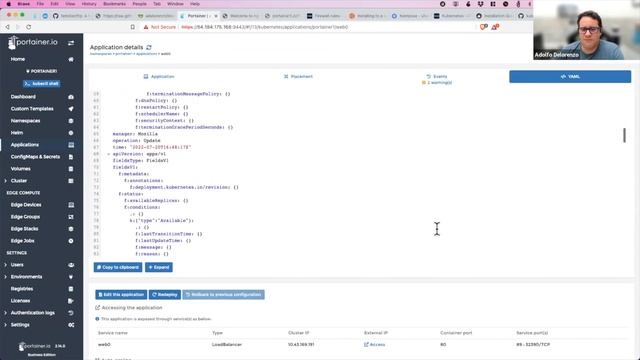Click the YAML editor scrollbar thumb
The height and width of the screenshot is (360, 640).
click(x=624, y=136)
